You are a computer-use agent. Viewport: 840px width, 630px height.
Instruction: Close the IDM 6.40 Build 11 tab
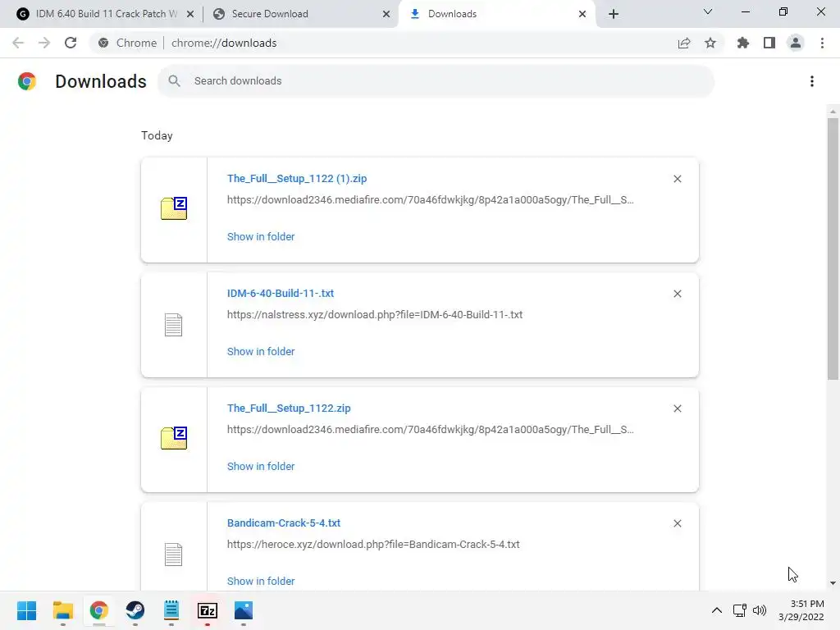pyautogui.click(x=190, y=14)
